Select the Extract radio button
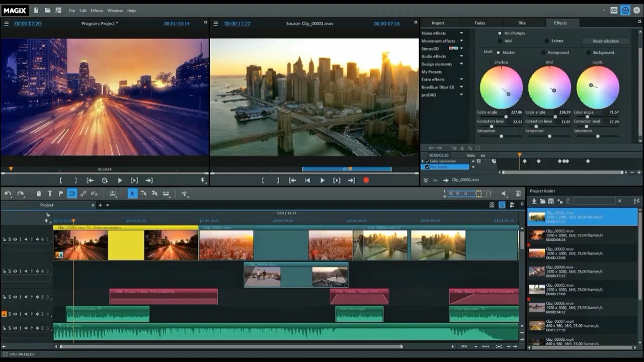The width and height of the screenshot is (644, 362). (547, 41)
